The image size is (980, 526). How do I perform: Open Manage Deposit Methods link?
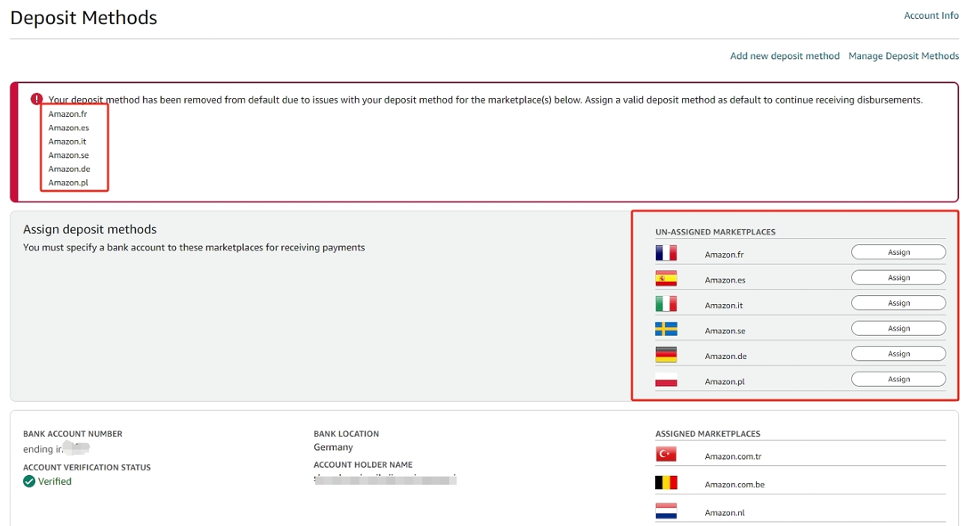[x=904, y=56]
